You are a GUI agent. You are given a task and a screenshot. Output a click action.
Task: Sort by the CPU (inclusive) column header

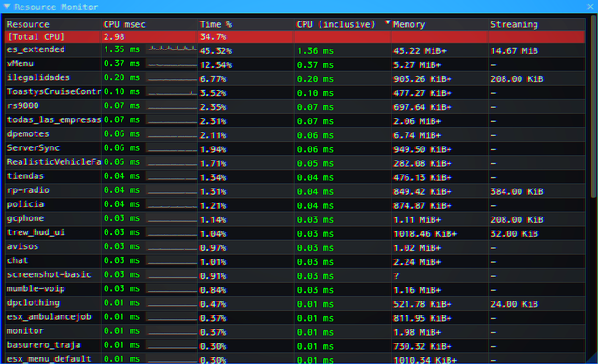[x=335, y=25]
